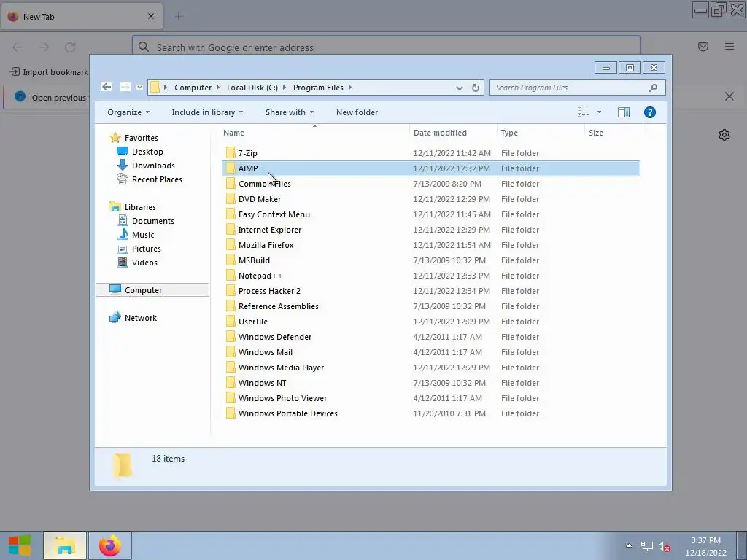The image size is (747, 560).
Task: Select the Windows Portable Devices folder name
Action: click(287, 413)
